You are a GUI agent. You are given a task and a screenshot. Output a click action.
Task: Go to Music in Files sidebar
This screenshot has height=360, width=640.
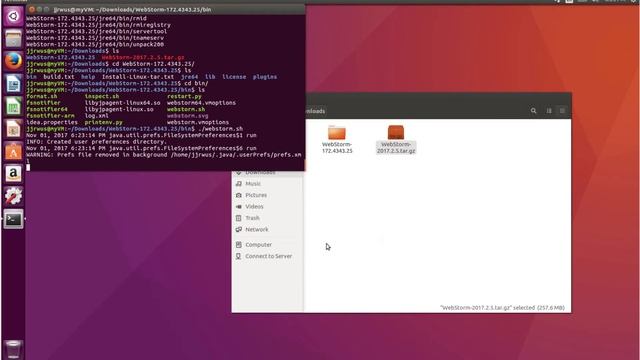point(253,184)
